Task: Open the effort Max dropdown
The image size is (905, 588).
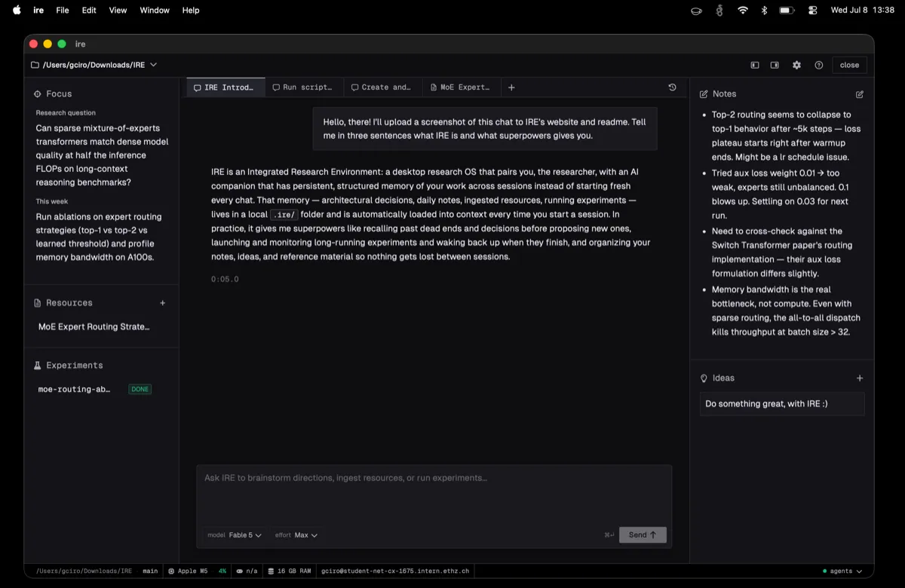Action: (296, 535)
